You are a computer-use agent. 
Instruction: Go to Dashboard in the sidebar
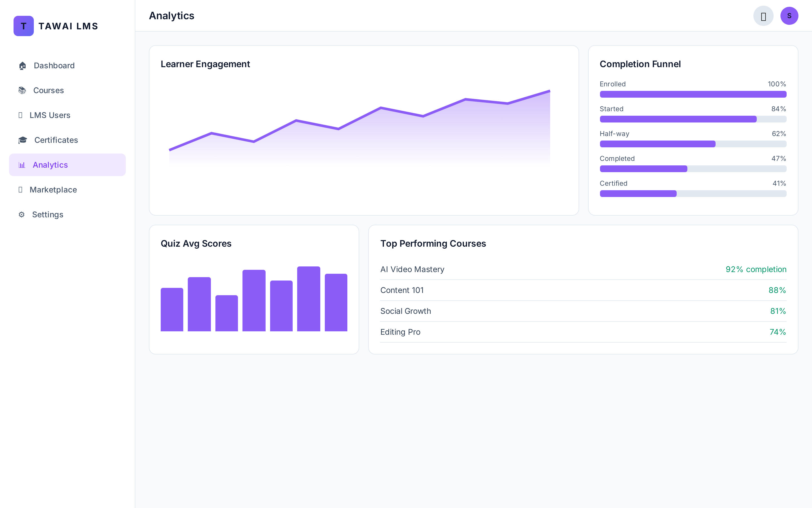(67, 65)
